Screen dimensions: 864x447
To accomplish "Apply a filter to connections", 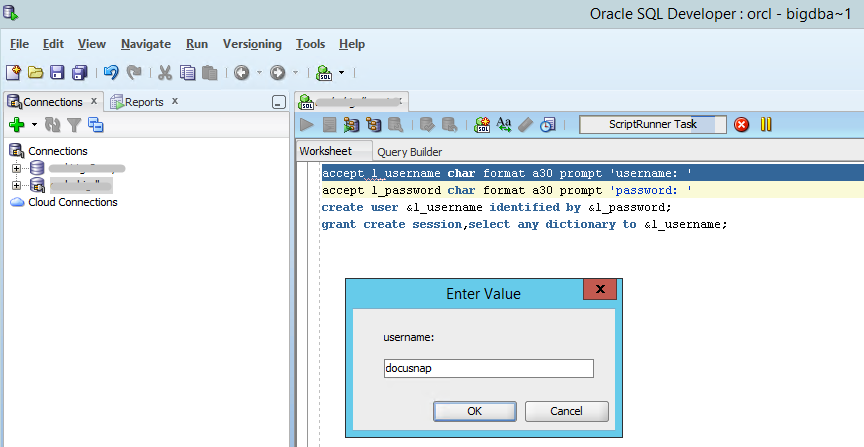I will tap(74, 125).
